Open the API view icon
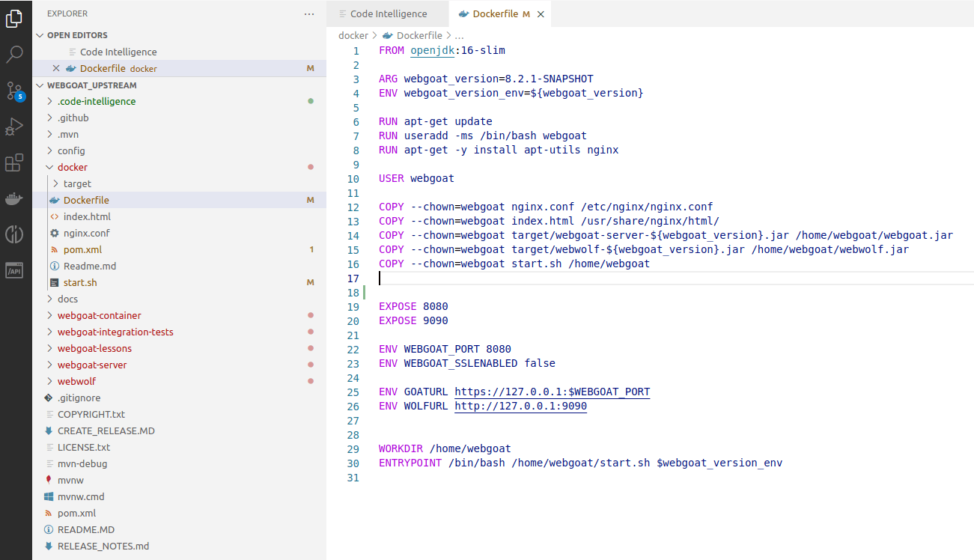 coord(15,270)
